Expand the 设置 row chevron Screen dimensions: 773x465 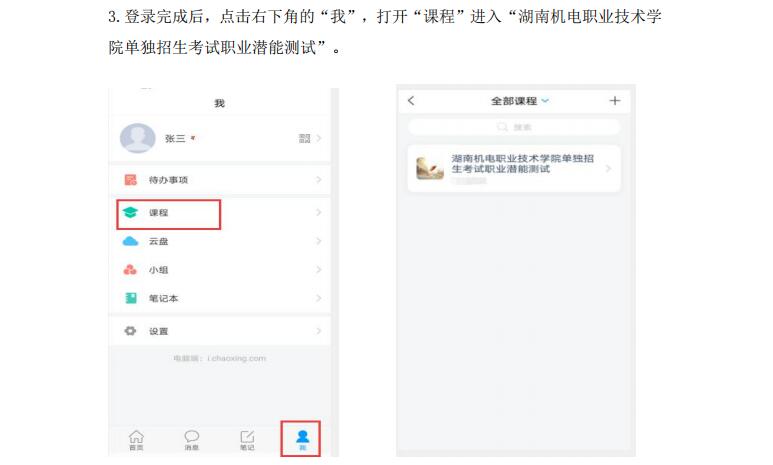[x=318, y=331]
